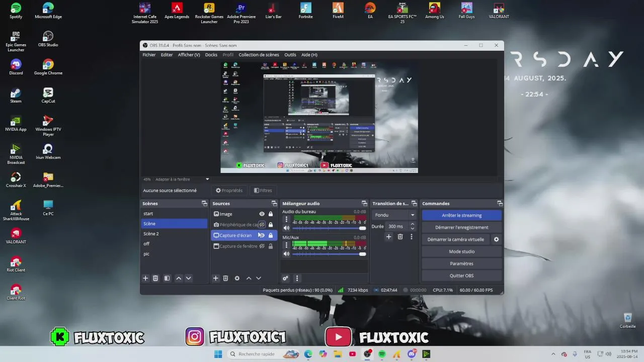Click Quitter OBS

click(x=462, y=276)
